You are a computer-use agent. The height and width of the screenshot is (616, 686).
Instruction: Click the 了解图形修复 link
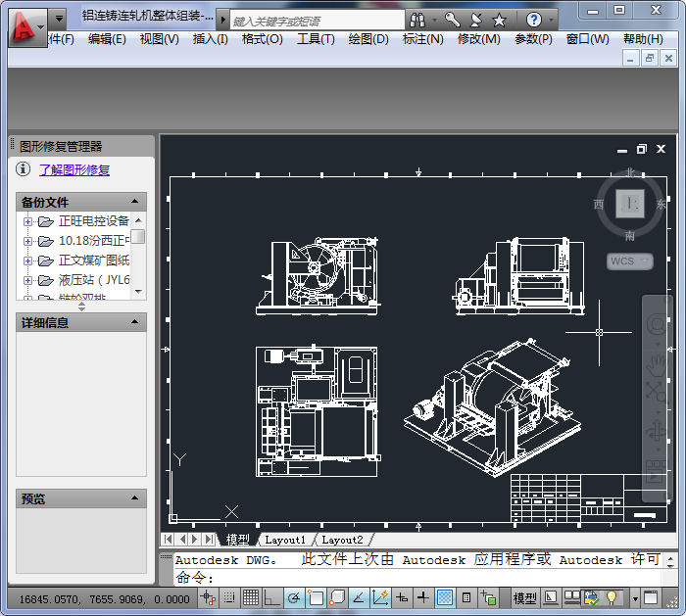(x=74, y=169)
